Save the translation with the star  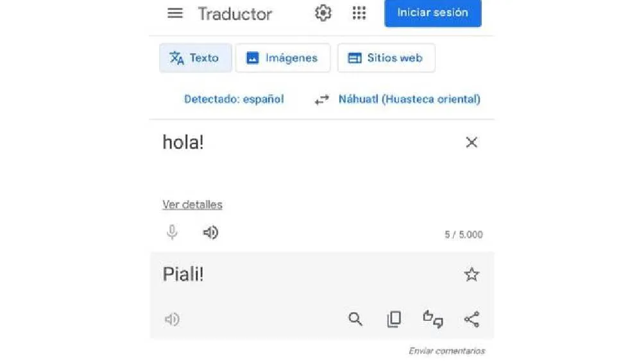[x=471, y=275]
